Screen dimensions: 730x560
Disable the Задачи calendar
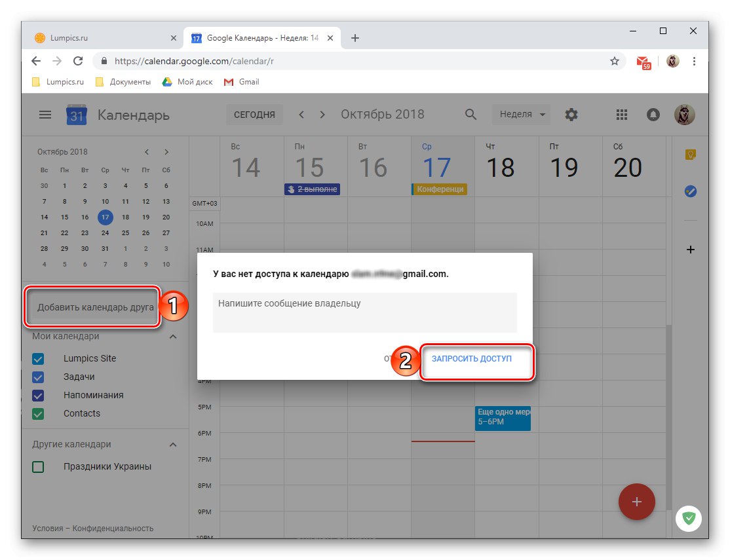(x=37, y=377)
